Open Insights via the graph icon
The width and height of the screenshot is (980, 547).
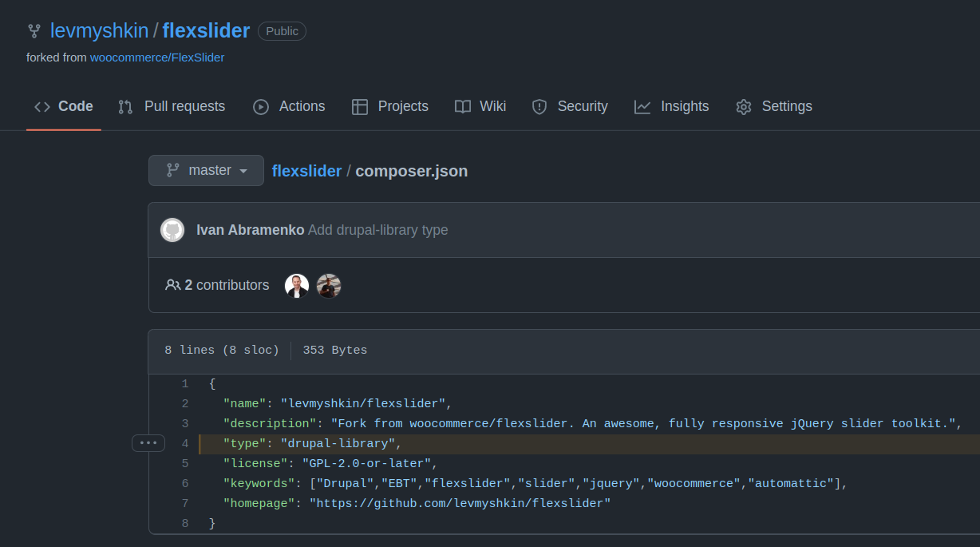click(x=643, y=105)
